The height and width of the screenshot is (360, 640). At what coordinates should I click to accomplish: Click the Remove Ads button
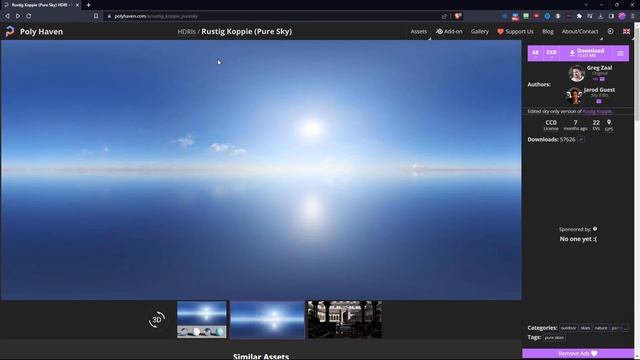pyautogui.click(x=578, y=353)
